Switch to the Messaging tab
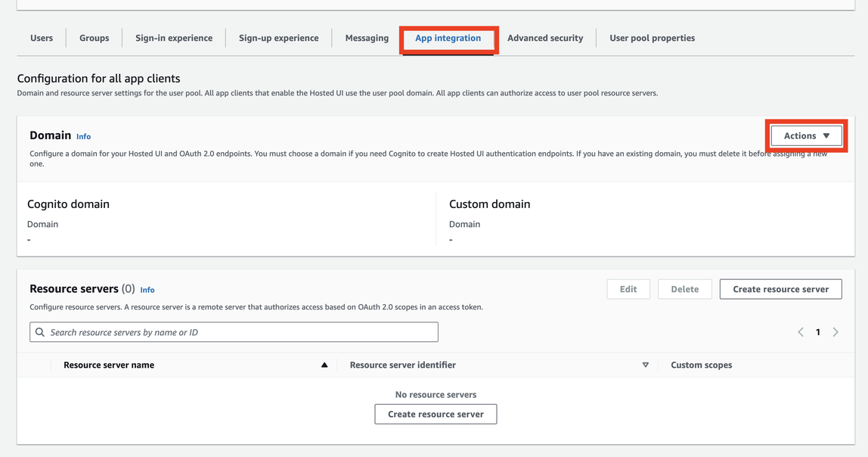The height and width of the screenshot is (457, 868). point(367,37)
